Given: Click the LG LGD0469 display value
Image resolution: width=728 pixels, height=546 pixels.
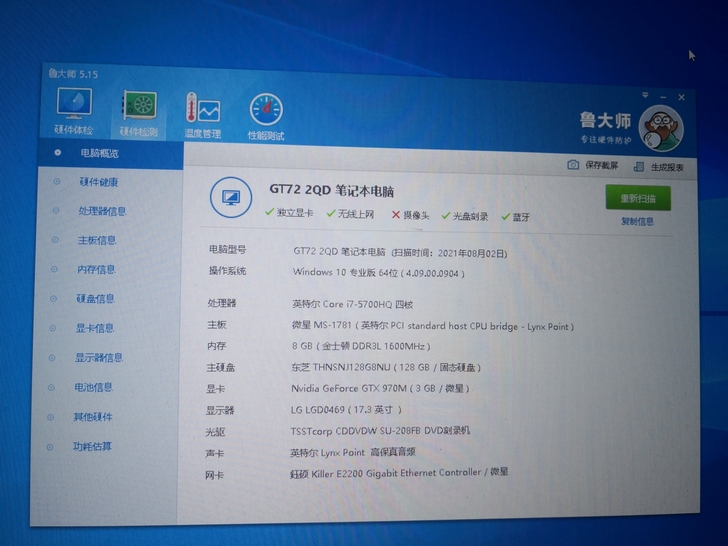Looking at the screenshot, I should [346, 410].
